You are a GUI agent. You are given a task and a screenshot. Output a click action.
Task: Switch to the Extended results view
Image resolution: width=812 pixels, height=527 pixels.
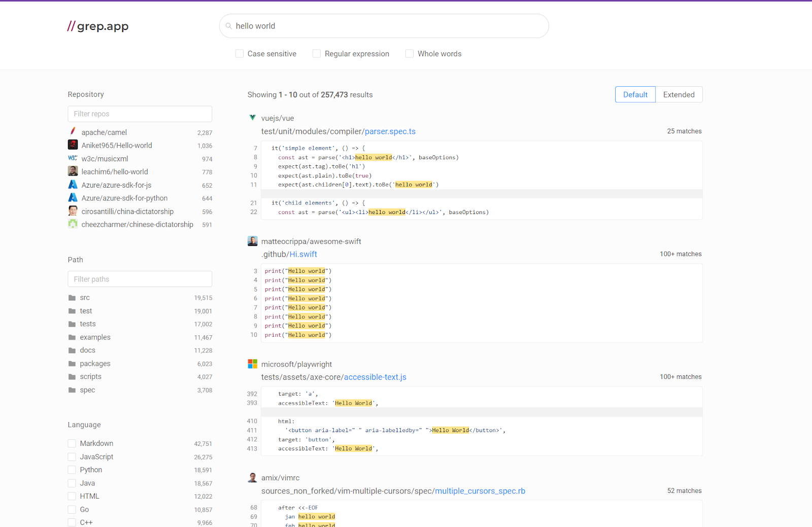pyautogui.click(x=679, y=94)
